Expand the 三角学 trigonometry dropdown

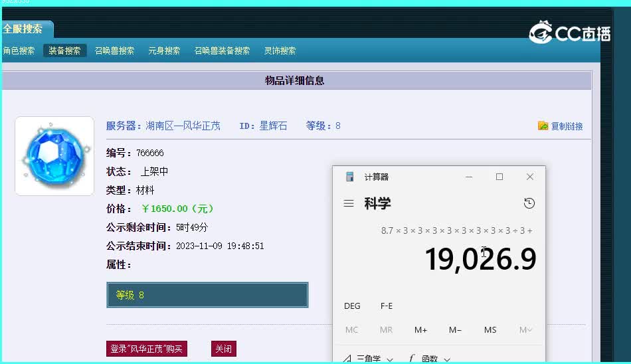369,359
